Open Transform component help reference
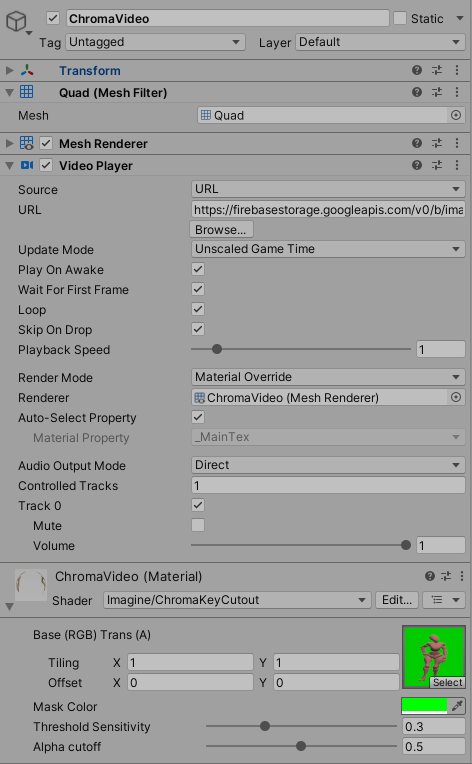Image resolution: width=472 pixels, height=764 pixels. coord(417,70)
